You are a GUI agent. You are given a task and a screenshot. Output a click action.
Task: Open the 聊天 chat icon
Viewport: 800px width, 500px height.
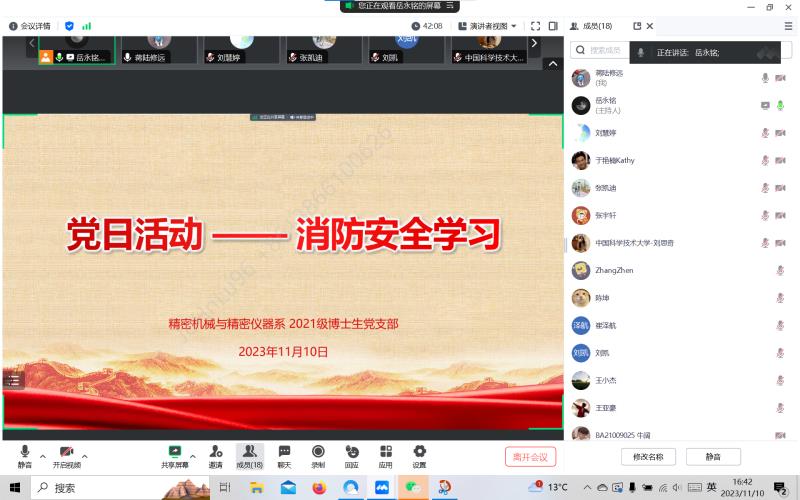tap(284, 452)
